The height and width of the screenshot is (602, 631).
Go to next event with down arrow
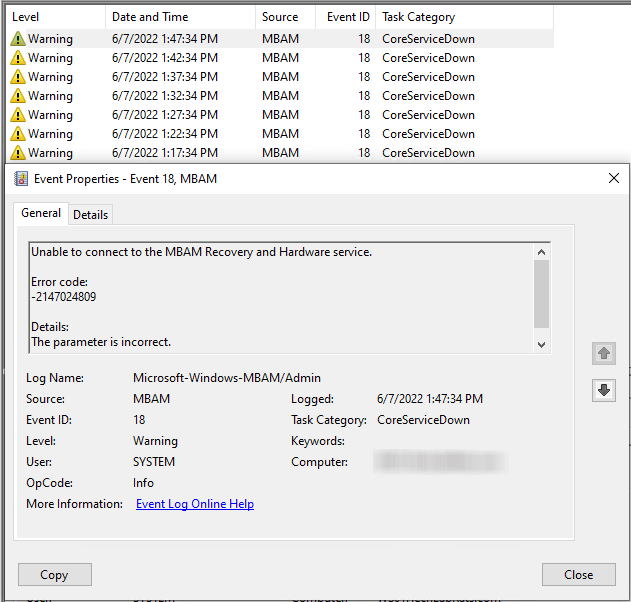[604, 390]
